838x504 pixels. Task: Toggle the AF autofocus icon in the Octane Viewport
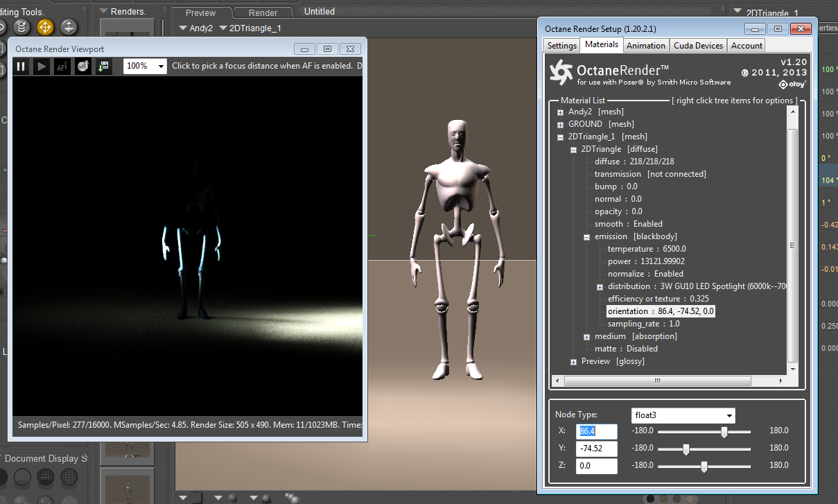coord(62,67)
